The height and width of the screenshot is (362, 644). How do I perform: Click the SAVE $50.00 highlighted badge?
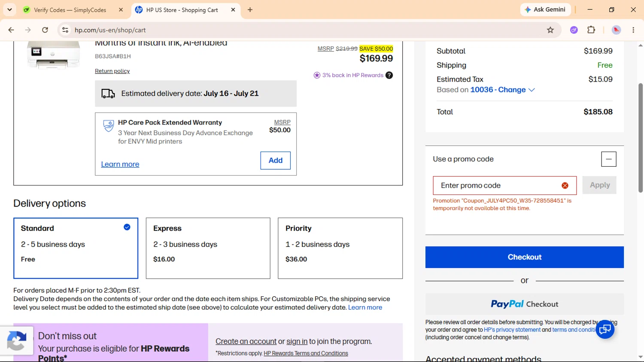376,49
